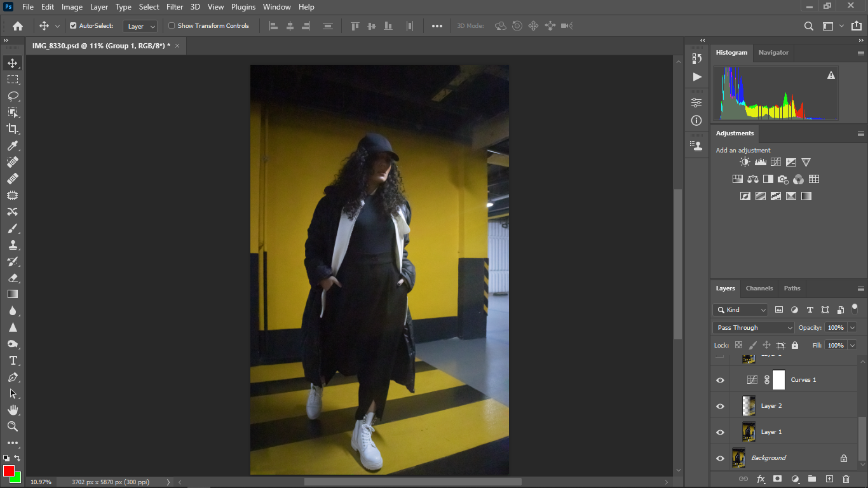Screen dimensions: 868x488
Task: Toggle lock all for layer
Action: click(x=794, y=345)
